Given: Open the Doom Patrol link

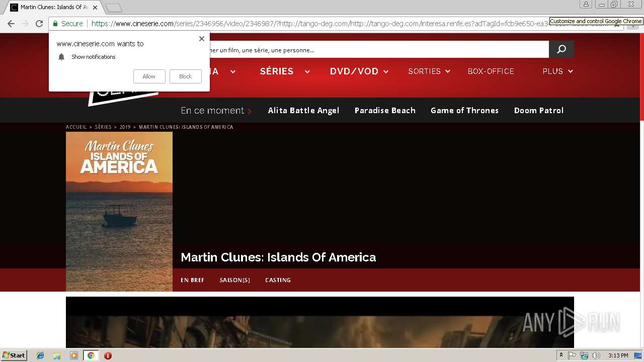Looking at the screenshot, I should tap(538, 111).
